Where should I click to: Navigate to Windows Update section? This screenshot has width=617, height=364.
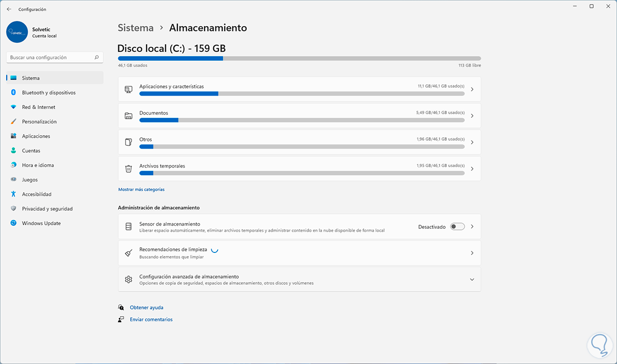(55, 223)
